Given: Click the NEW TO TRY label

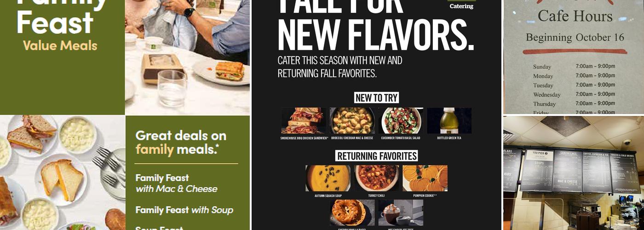Looking at the screenshot, I should [x=377, y=98].
